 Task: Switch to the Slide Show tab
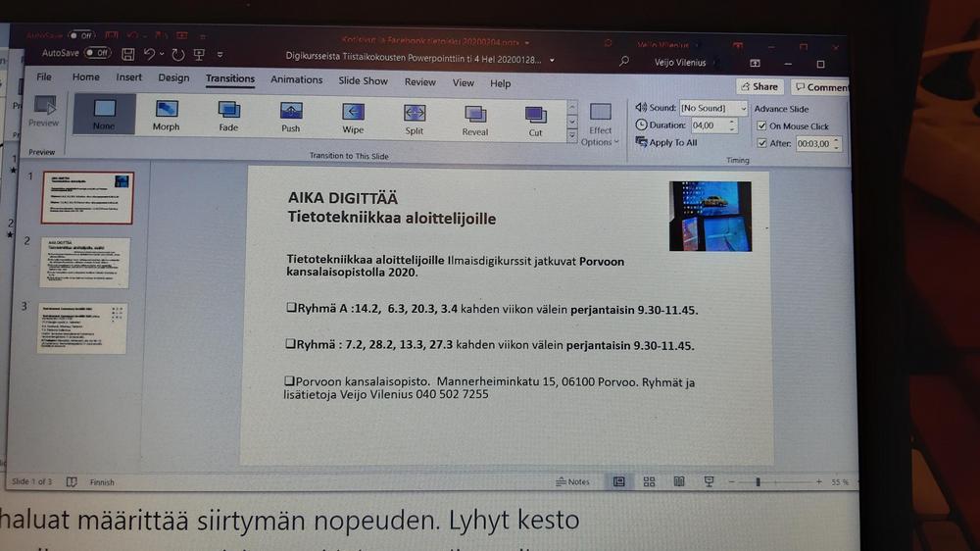point(363,81)
